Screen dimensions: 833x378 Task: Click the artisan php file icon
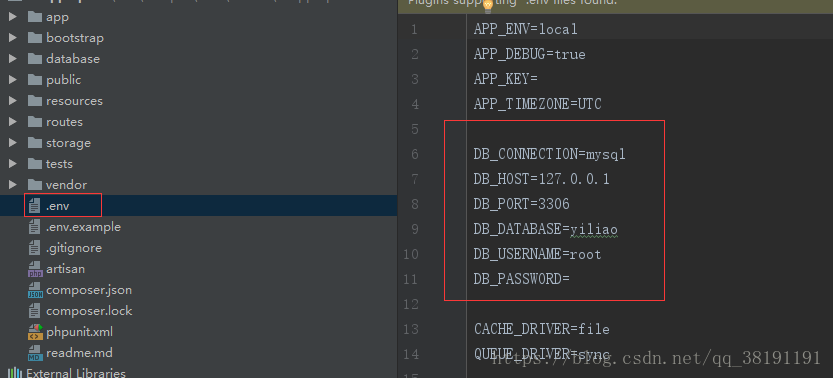coord(35,269)
